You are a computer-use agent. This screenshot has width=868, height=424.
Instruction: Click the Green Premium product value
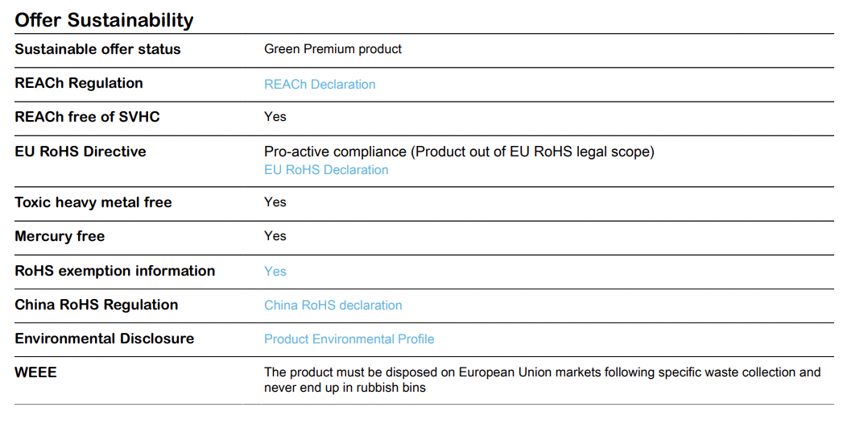[333, 49]
